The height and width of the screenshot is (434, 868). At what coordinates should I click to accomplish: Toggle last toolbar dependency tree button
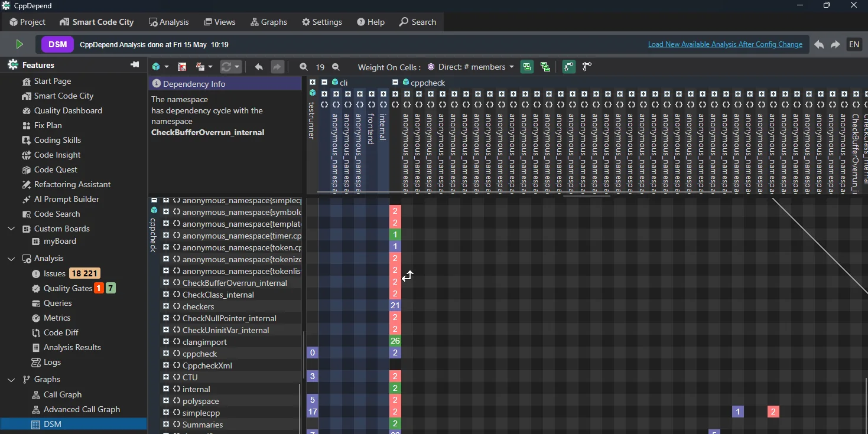[x=587, y=67]
